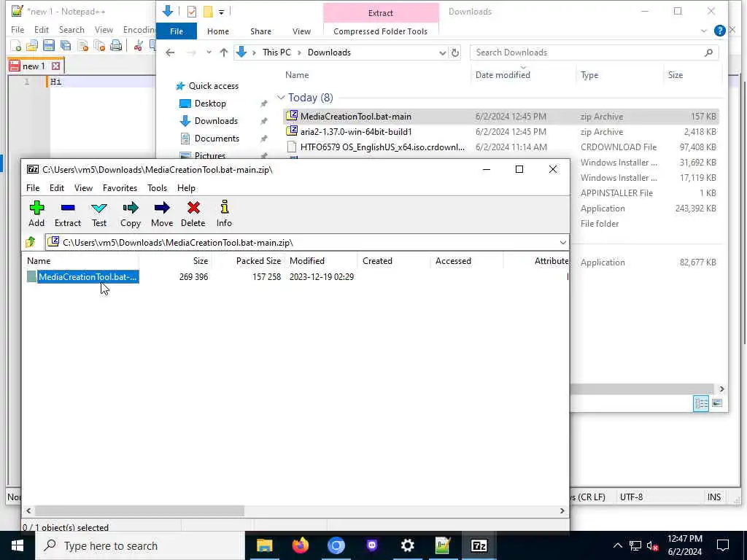Sort 7-Zip list by Modified column
This screenshot has width=747, height=560.
coord(321,261)
